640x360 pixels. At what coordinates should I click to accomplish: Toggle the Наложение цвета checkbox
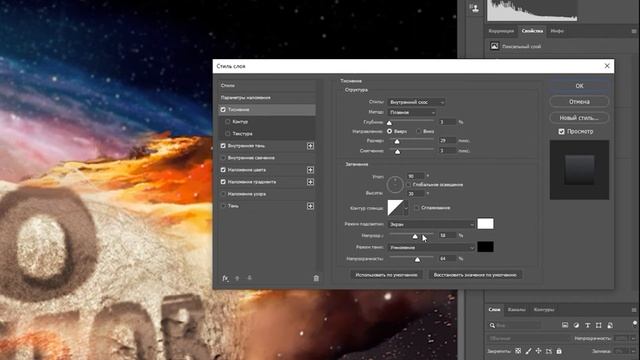(x=223, y=170)
